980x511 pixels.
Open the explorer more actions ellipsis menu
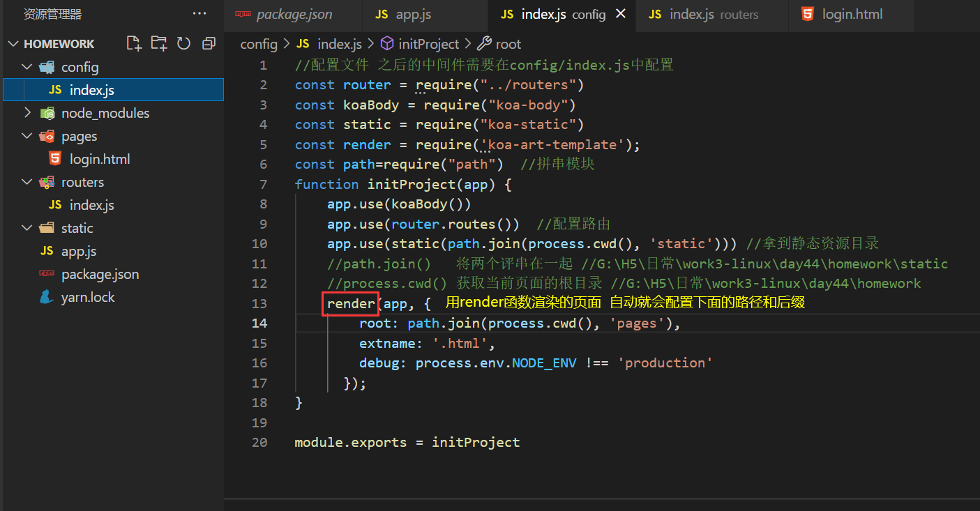(199, 14)
